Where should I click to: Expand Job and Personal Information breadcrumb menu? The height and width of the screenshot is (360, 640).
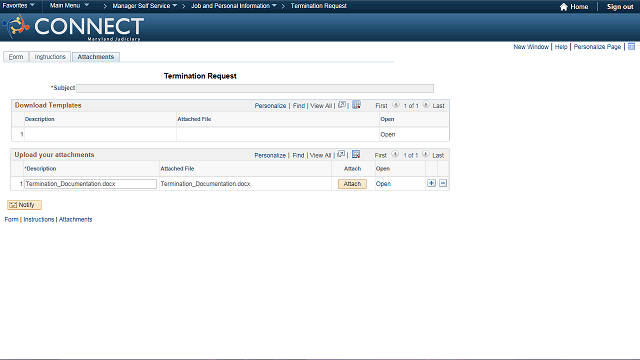(x=234, y=6)
